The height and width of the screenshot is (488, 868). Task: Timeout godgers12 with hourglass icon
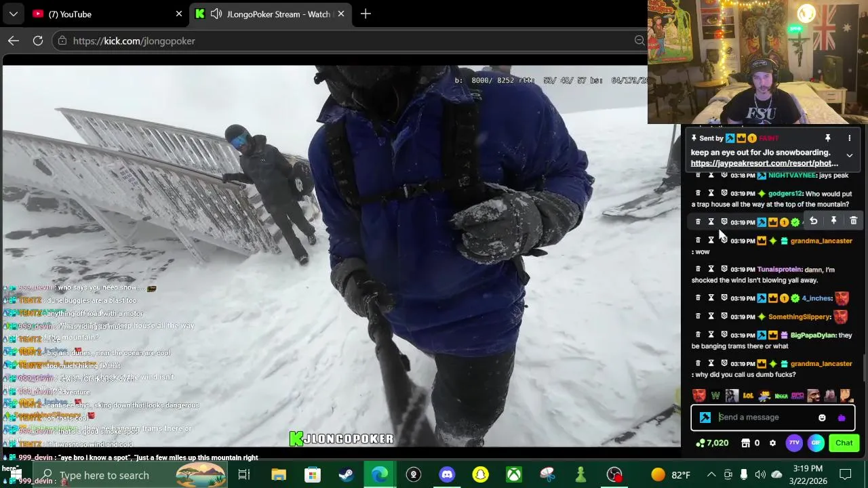(x=711, y=193)
